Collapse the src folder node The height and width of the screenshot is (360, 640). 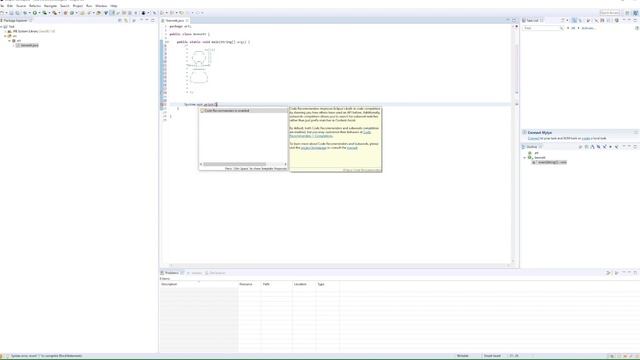[x=5, y=36]
